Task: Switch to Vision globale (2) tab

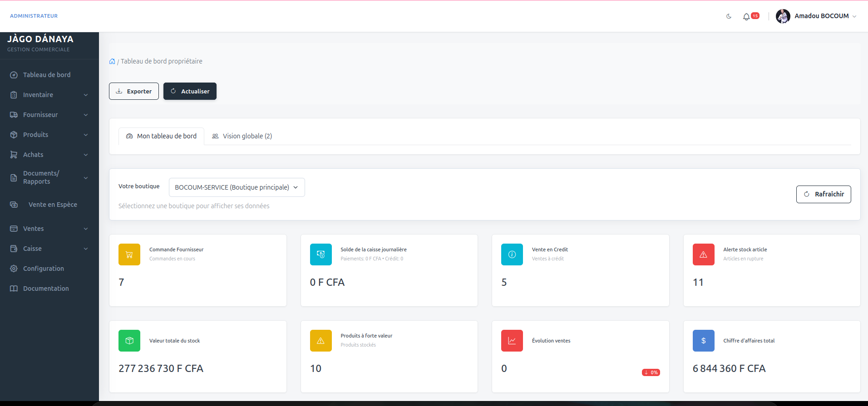Action: (242, 136)
